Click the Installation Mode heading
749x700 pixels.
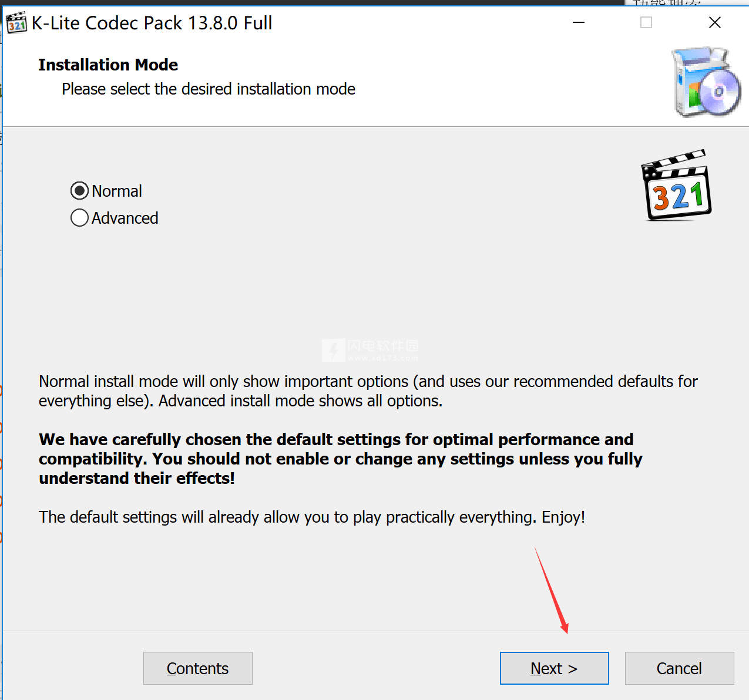tap(108, 65)
